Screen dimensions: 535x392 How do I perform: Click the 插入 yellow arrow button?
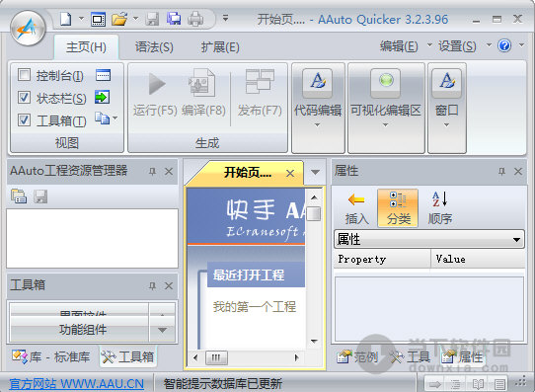(x=356, y=208)
